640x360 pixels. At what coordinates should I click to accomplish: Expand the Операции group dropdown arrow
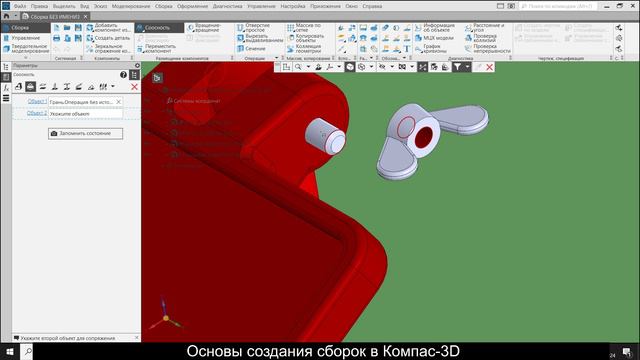(x=277, y=58)
